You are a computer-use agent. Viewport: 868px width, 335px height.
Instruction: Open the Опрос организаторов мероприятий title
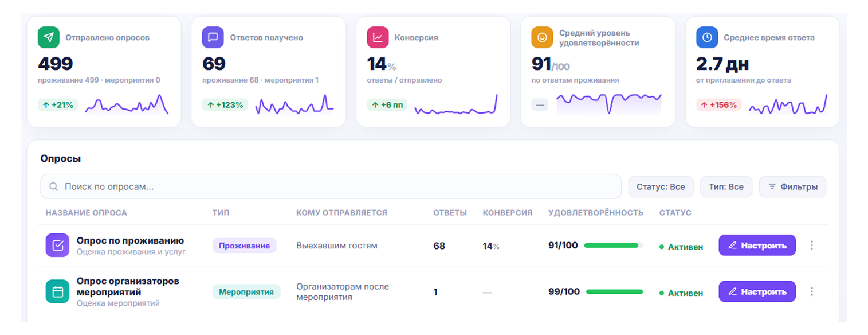tap(128, 286)
